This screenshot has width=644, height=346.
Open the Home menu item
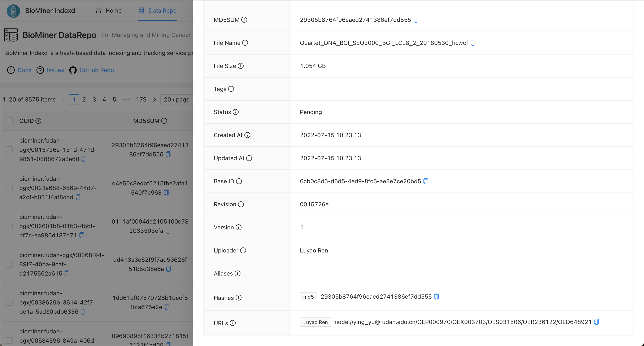109,10
